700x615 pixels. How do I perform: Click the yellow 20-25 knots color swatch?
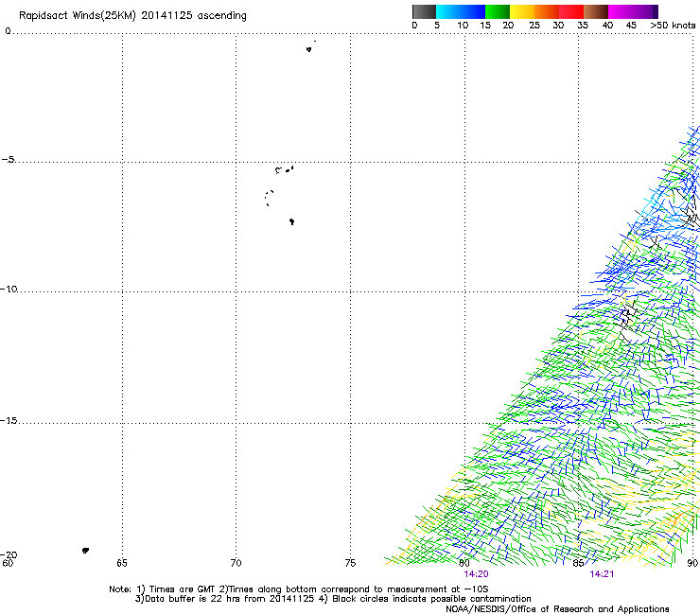point(522,11)
